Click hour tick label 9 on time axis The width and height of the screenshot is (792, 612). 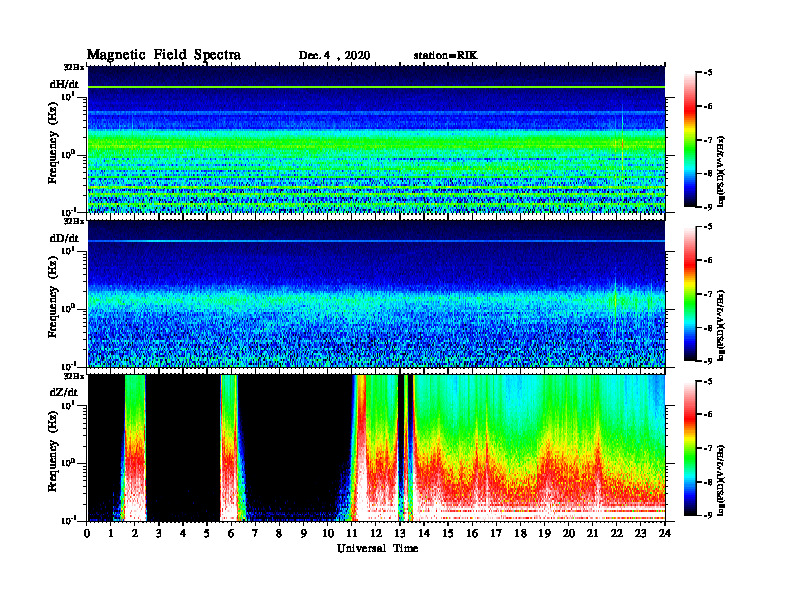click(x=304, y=534)
